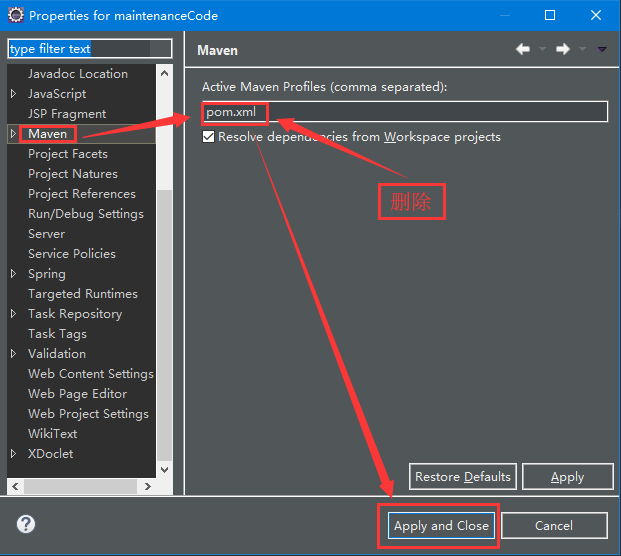Click the horizontal scroll right arrow

[x=148, y=486]
